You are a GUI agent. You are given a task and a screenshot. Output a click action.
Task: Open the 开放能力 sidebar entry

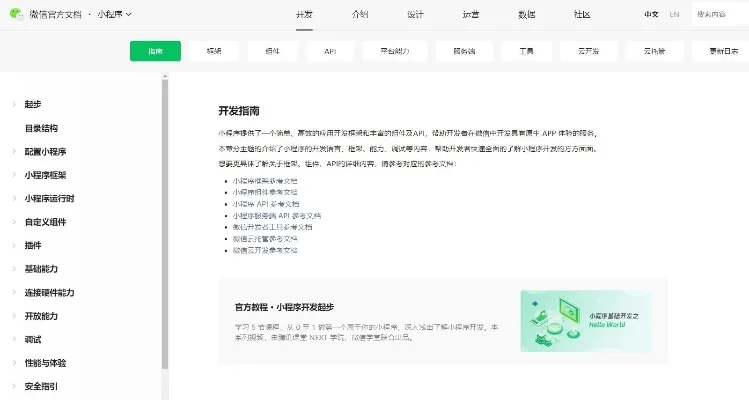coord(41,316)
